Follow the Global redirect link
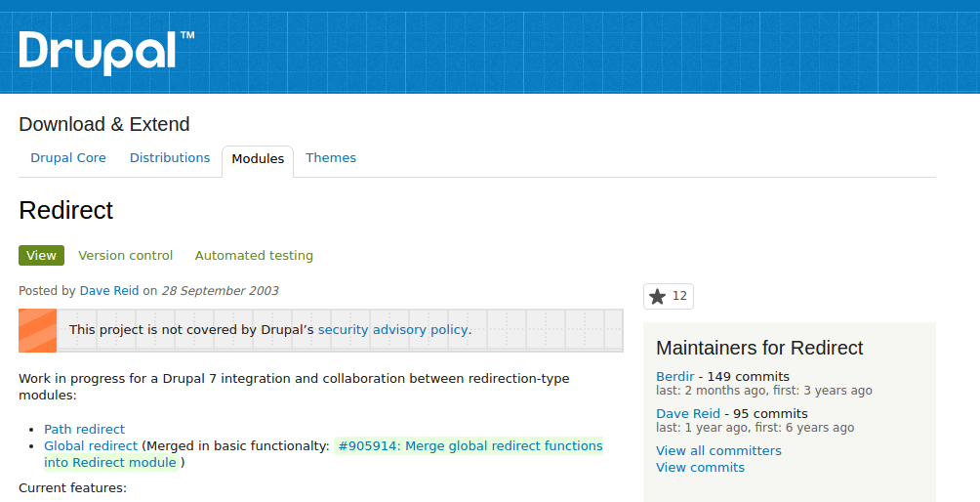This screenshot has width=980, height=502. point(91,446)
